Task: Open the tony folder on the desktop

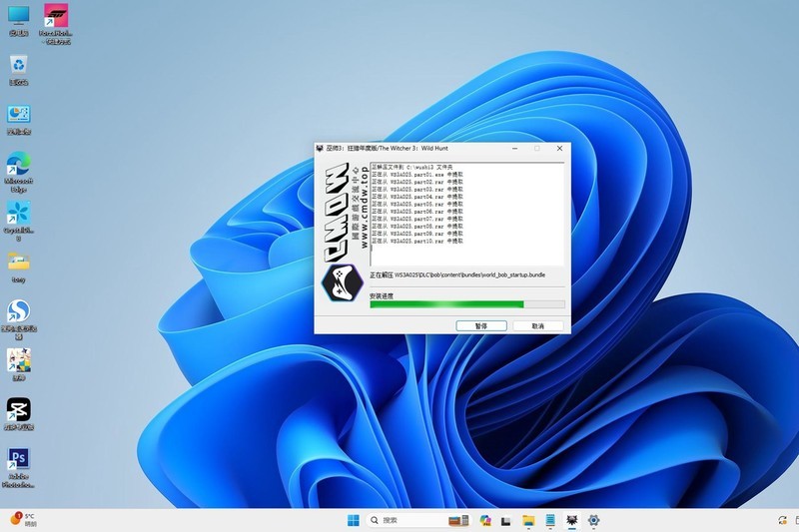Action: [x=18, y=267]
